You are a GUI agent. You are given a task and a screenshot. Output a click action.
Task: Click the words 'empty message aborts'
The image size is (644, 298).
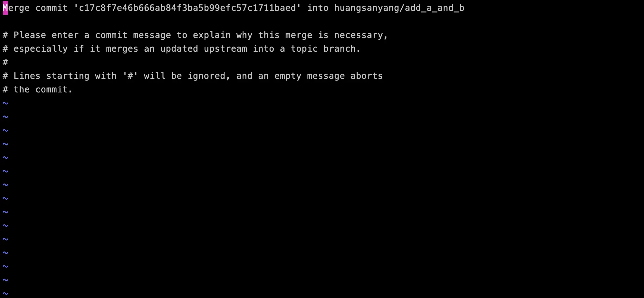click(329, 76)
